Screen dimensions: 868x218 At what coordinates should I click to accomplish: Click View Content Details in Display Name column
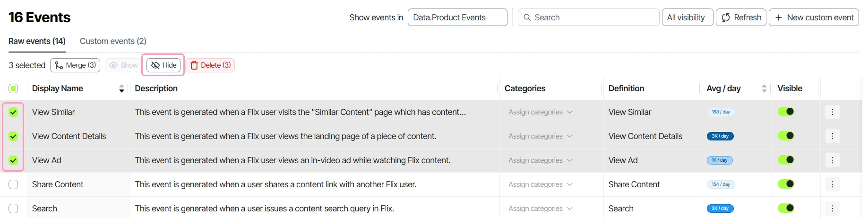point(69,136)
